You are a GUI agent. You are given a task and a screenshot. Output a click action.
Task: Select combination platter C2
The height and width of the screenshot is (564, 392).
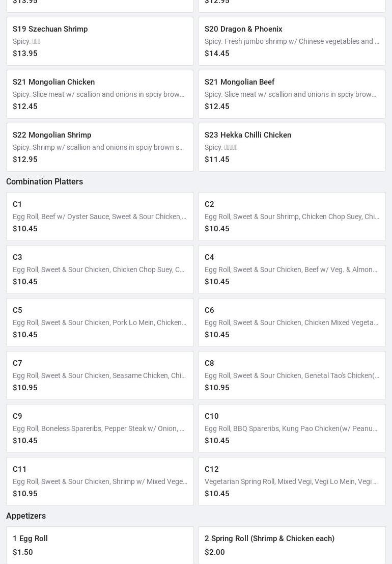tap(292, 217)
